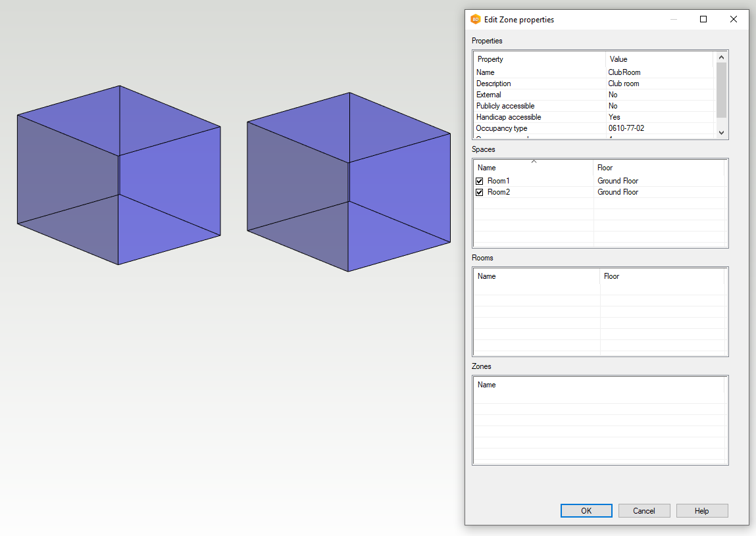The image size is (756, 536).
Task: Click the Properties list scroll-up arrow
Action: click(721, 57)
